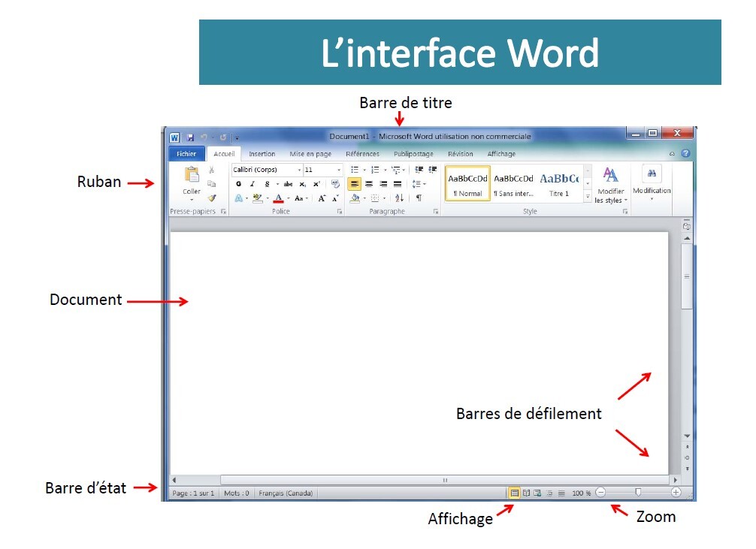Click the vertical scrollbar thumb
The image size is (756, 549).
click(687, 276)
